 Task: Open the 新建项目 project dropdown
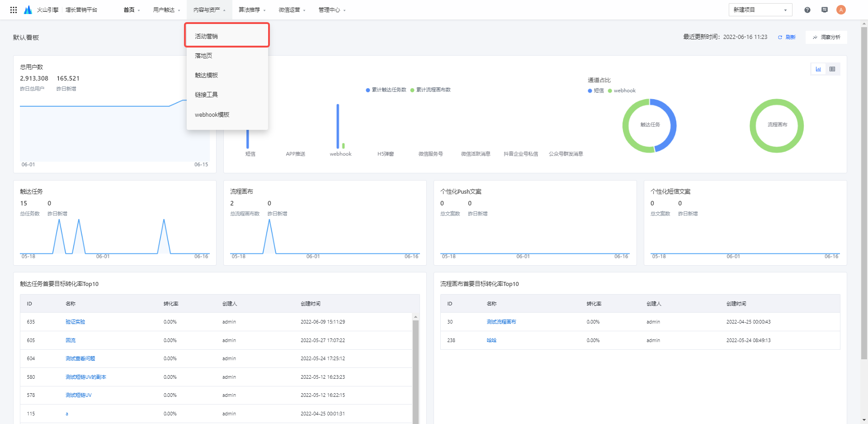click(x=760, y=10)
